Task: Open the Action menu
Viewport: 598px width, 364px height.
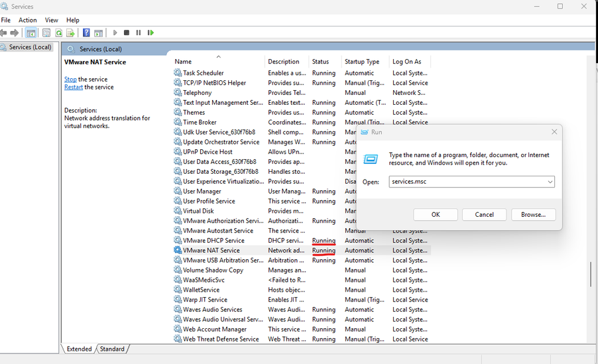Action: 27,20
